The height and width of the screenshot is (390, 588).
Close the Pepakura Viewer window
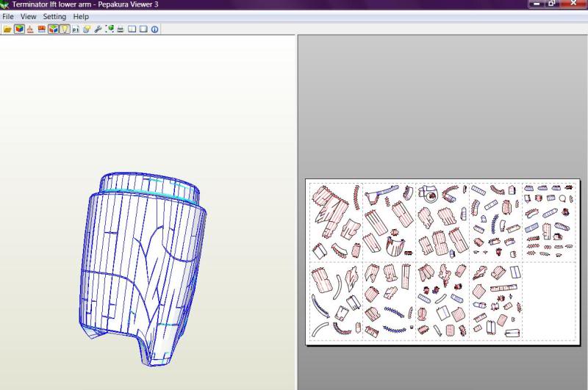click(x=573, y=4)
